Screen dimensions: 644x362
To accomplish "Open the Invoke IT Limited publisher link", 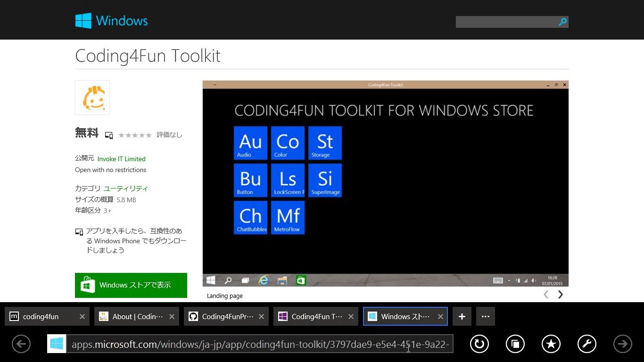I will pos(121,159).
